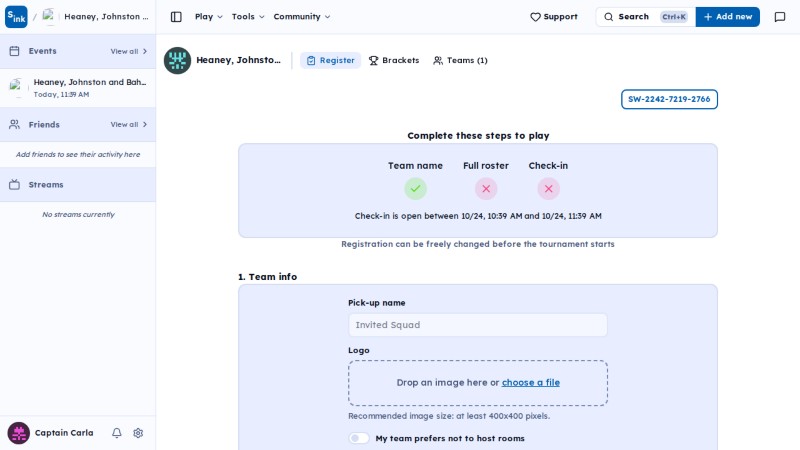Viewport: 800px width, 450px height.
Task: Click the Support heart icon
Action: pos(535,17)
